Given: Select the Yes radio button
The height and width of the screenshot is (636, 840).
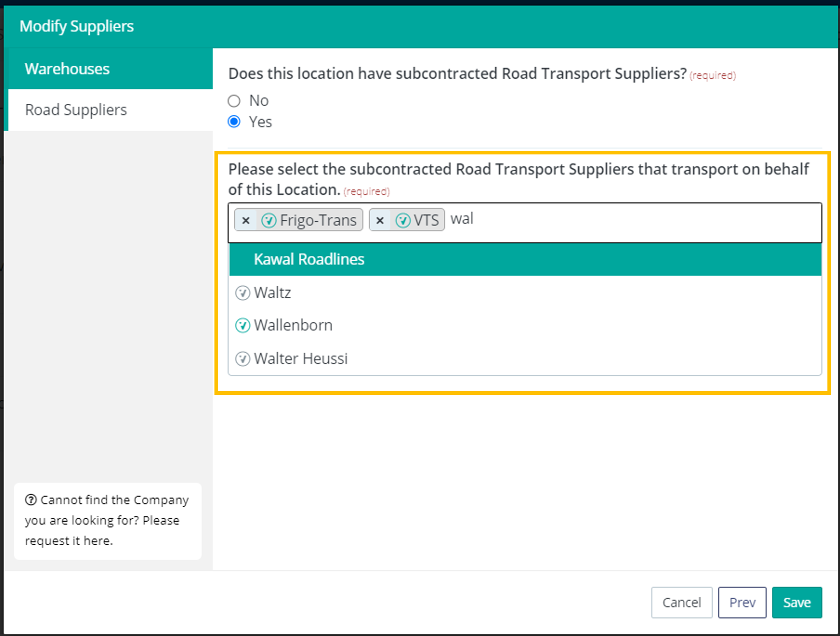Looking at the screenshot, I should click(x=234, y=122).
